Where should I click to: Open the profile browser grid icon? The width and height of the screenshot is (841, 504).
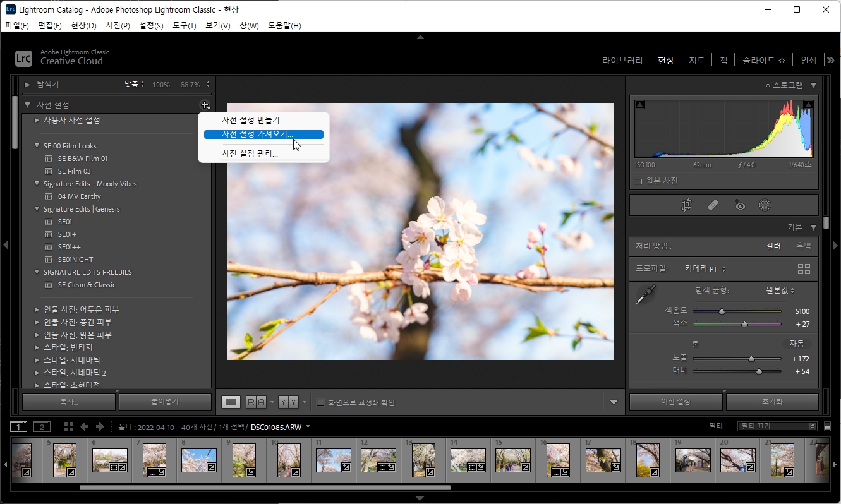[804, 269]
